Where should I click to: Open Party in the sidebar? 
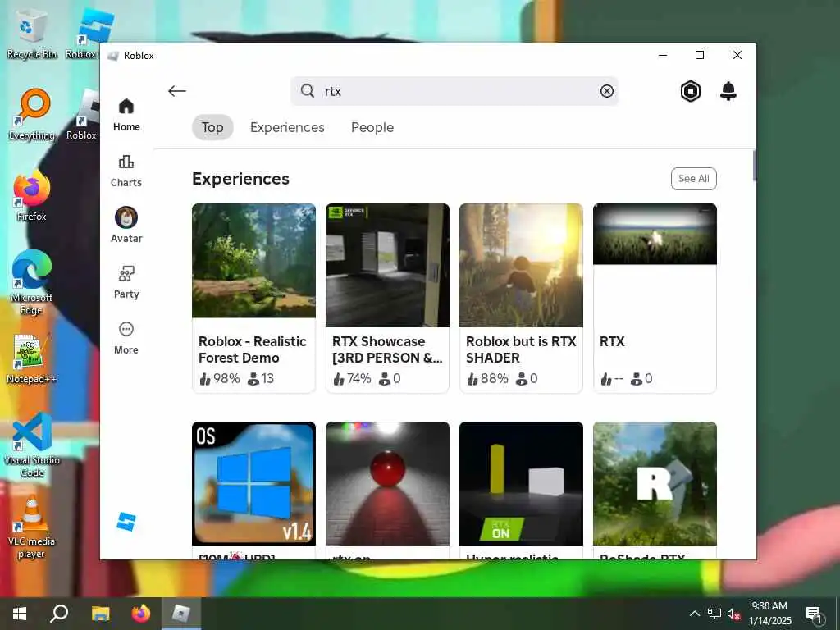click(126, 282)
